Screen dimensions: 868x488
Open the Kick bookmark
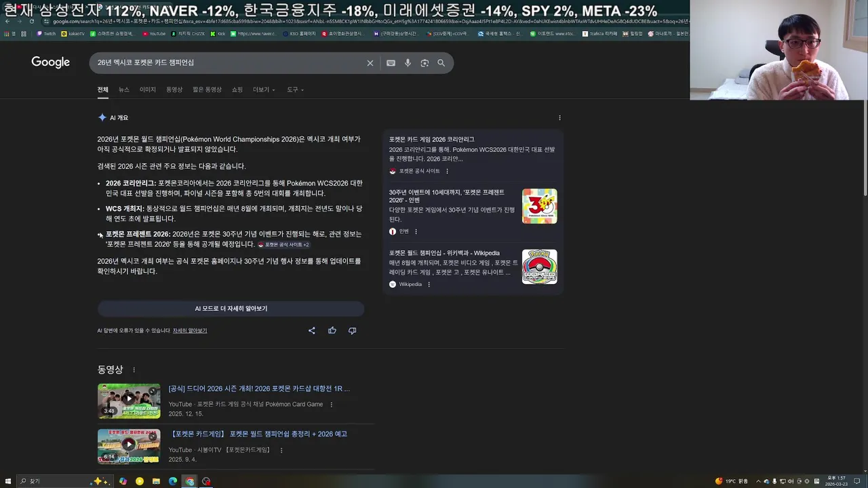coord(218,34)
